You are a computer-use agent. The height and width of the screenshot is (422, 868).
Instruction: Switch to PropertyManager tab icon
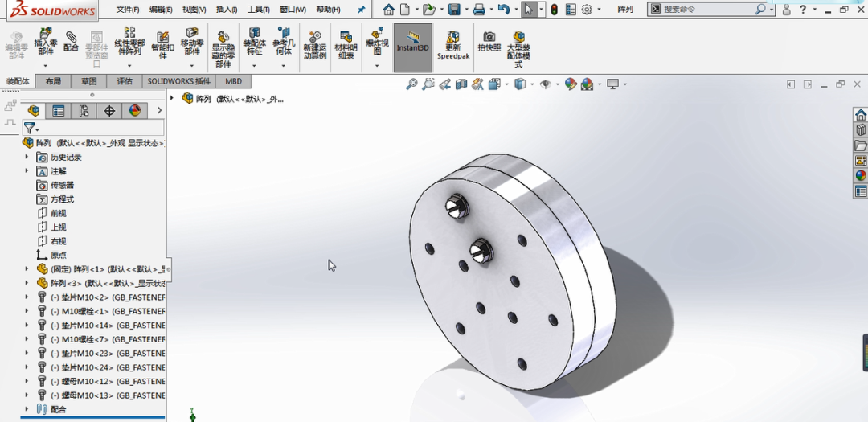click(58, 111)
